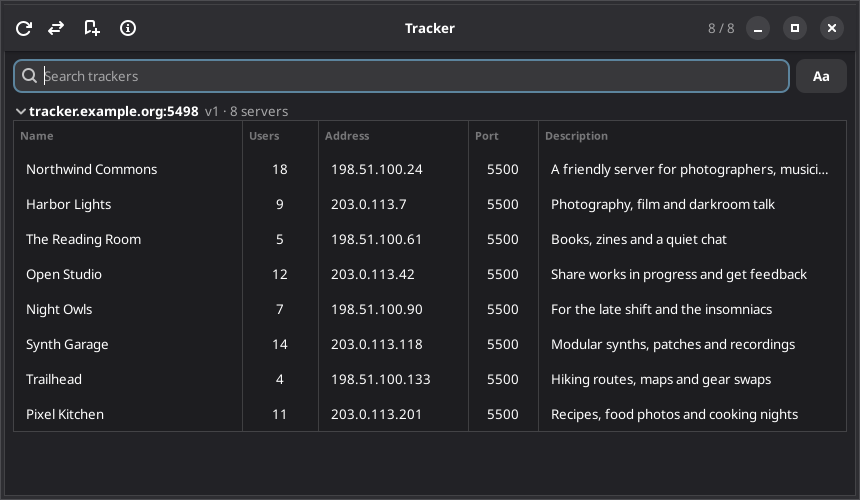This screenshot has width=860, height=500.
Task: Click user count 12 for Open Studio
Action: pyautogui.click(x=280, y=275)
